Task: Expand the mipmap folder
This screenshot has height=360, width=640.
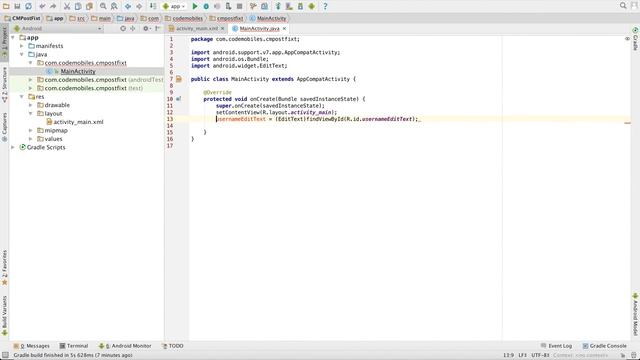Action: point(30,131)
